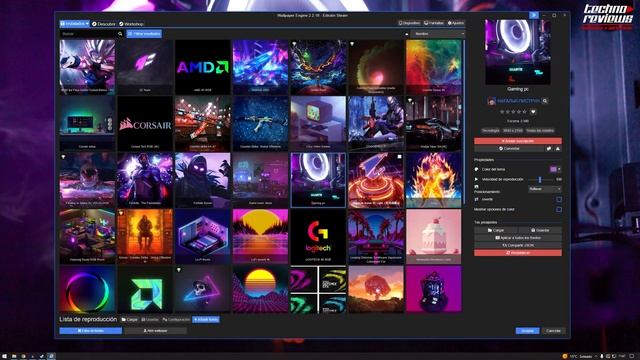Open playlist Configuración
640x360 pixels.
tap(176, 320)
